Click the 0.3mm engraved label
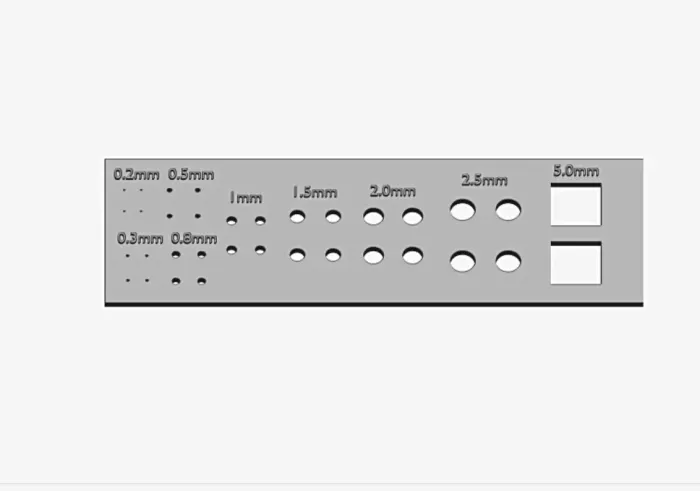This screenshot has height=491, width=700. pos(140,239)
